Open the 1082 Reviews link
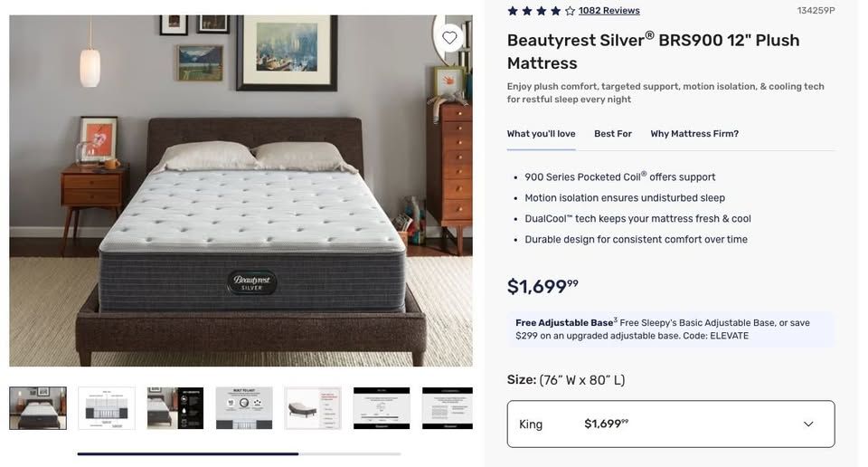 (609, 11)
